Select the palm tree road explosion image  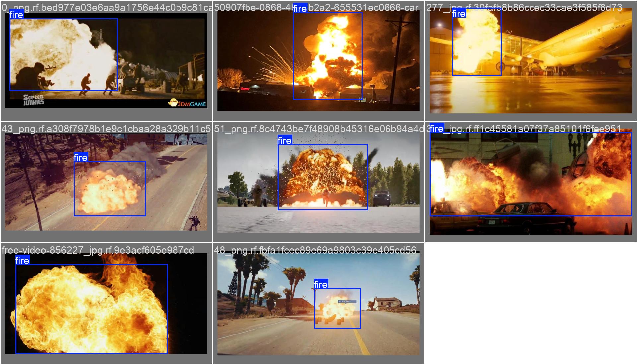point(318,303)
